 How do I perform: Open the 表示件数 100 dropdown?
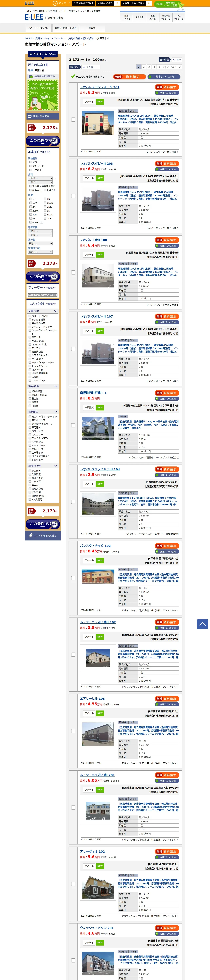coord(176,60)
